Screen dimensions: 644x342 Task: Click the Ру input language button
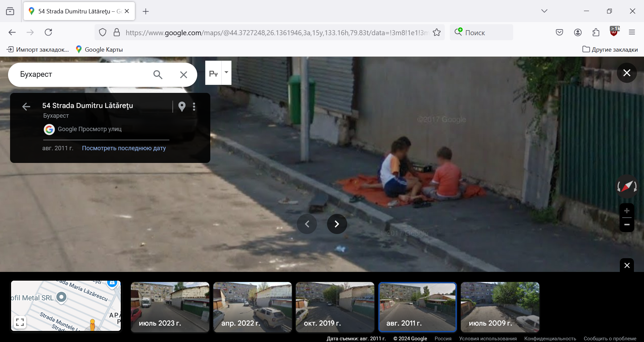point(213,73)
